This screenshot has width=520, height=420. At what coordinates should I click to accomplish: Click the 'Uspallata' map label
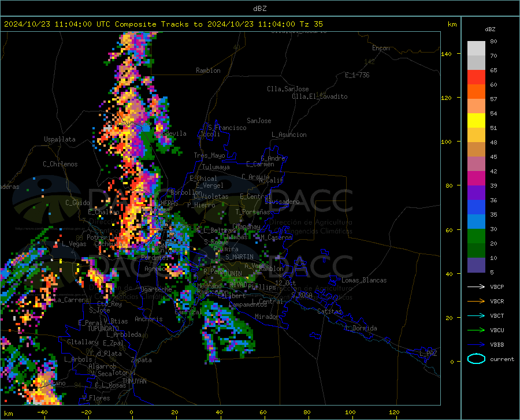click(60, 139)
